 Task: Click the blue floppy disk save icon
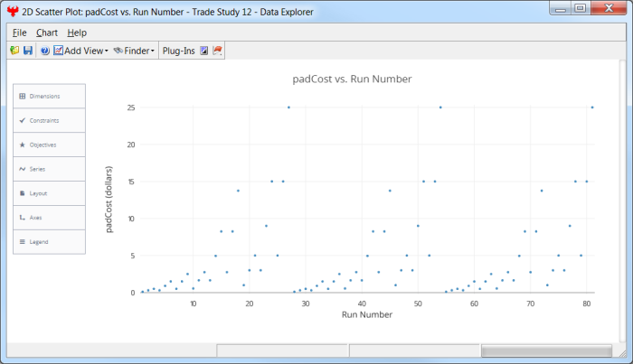pyautogui.click(x=27, y=51)
